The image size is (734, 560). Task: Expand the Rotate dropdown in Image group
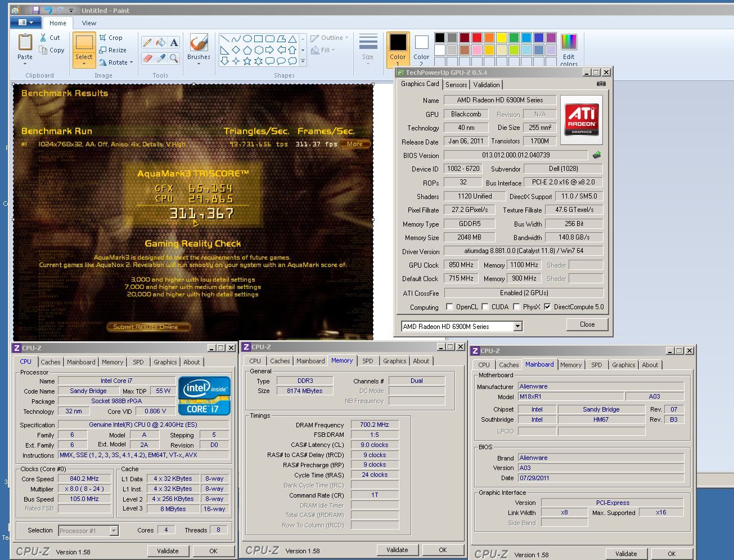131,62
